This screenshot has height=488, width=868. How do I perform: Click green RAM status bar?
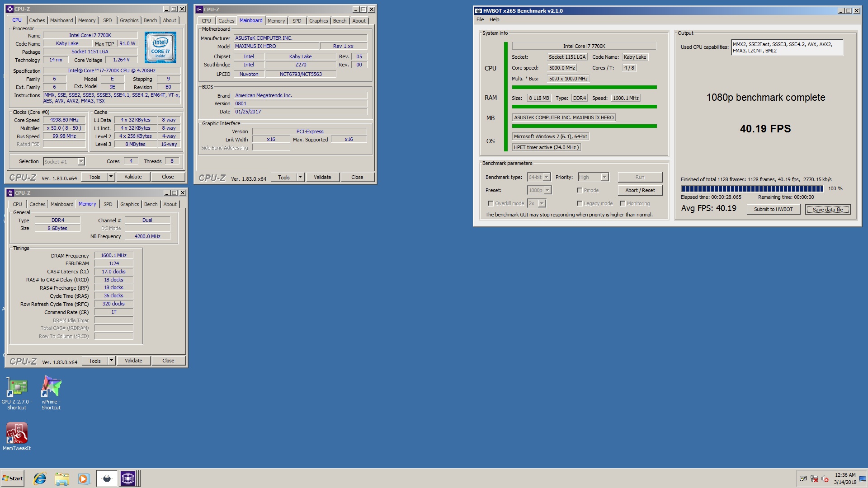click(x=584, y=107)
